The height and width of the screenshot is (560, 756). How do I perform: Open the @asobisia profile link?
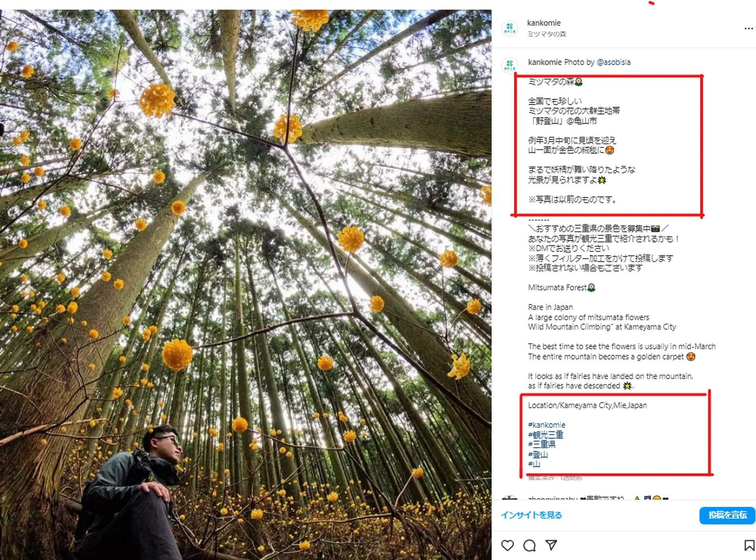[613, 62]
